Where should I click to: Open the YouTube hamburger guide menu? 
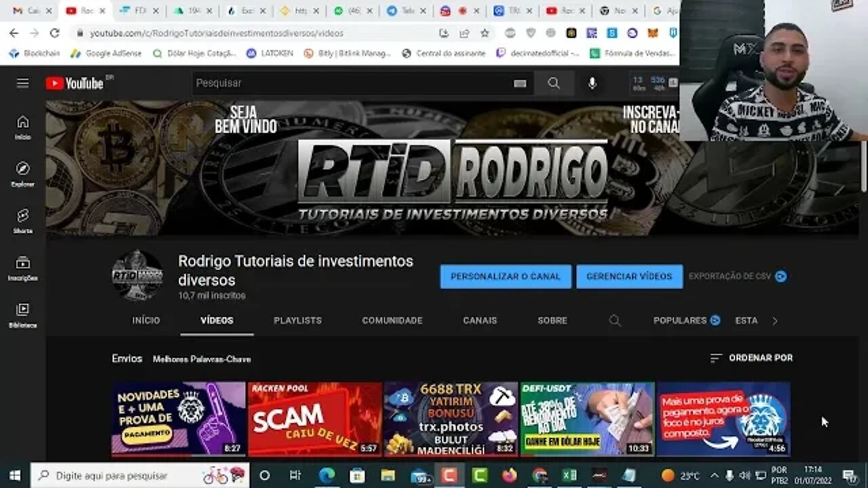[23, 83]
